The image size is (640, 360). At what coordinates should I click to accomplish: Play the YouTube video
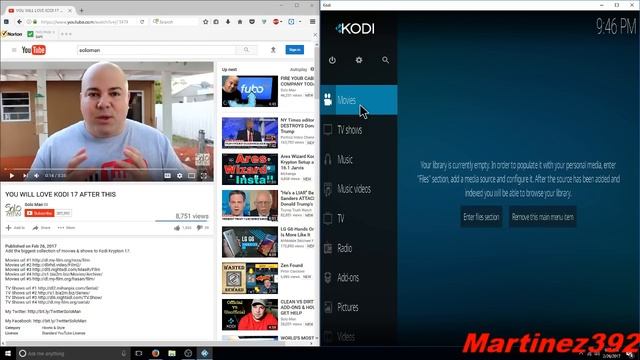11,176
